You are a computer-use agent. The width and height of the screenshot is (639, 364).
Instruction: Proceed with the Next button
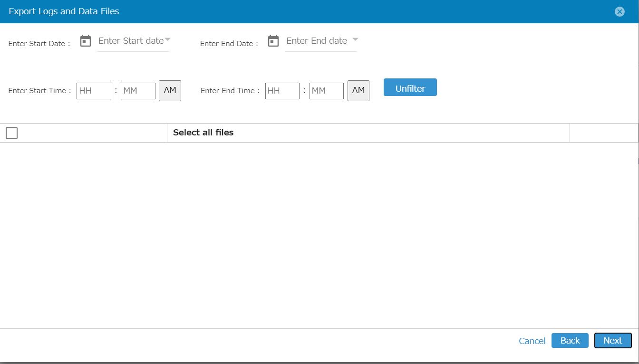(613, 340)
